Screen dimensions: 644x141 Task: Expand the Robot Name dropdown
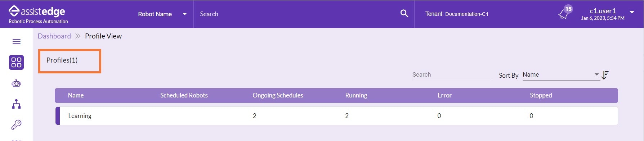click(162, 14)
